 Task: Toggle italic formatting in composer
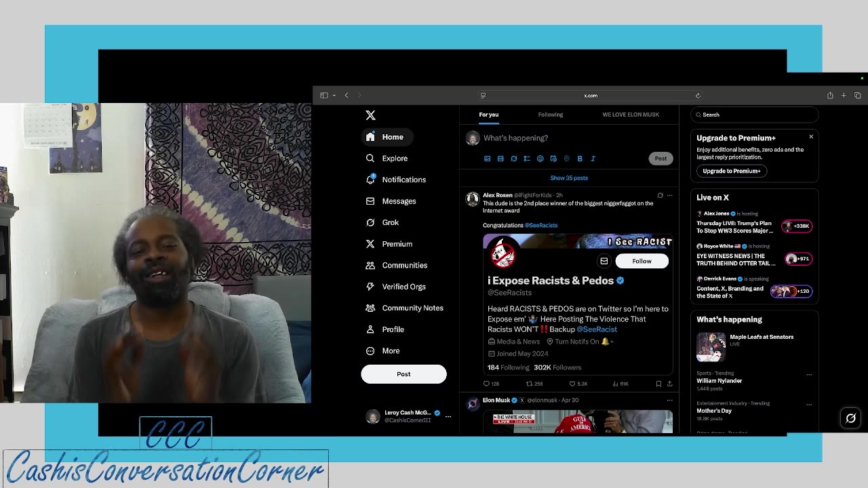(x=593, y=159)
